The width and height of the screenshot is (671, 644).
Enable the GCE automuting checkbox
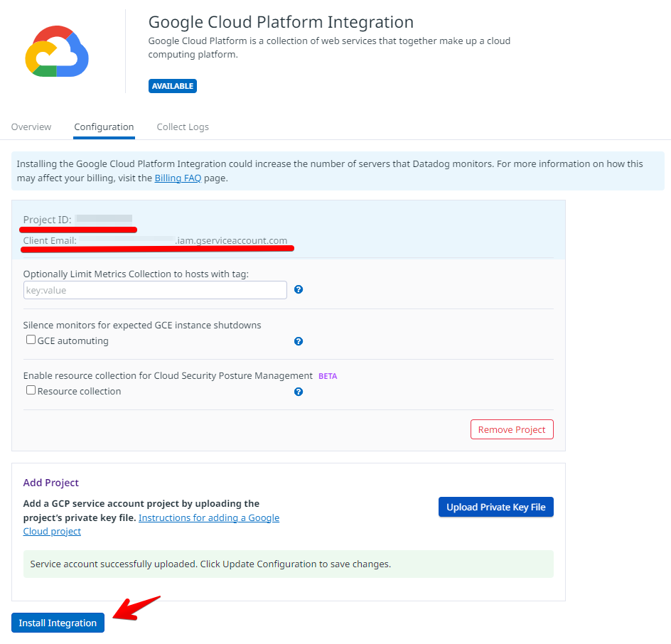tap(31, 340)
